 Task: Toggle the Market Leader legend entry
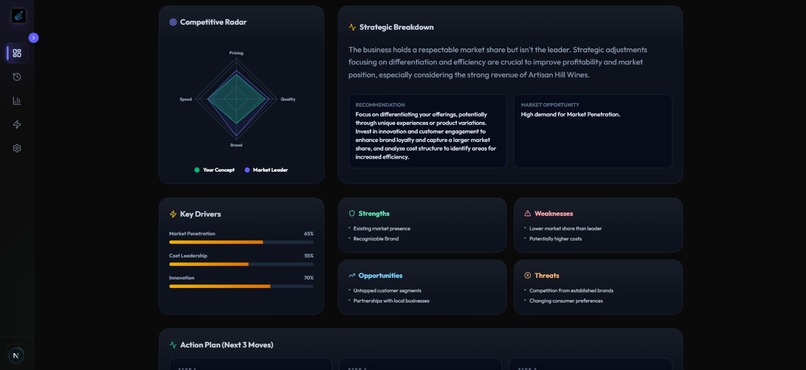pyautogui.click(x=266, y=170)
